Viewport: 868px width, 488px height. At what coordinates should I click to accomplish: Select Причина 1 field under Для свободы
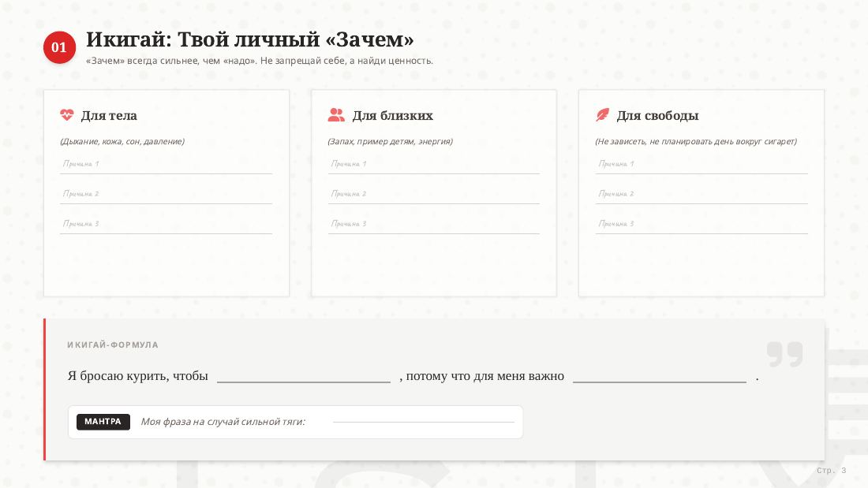(702, 164)
